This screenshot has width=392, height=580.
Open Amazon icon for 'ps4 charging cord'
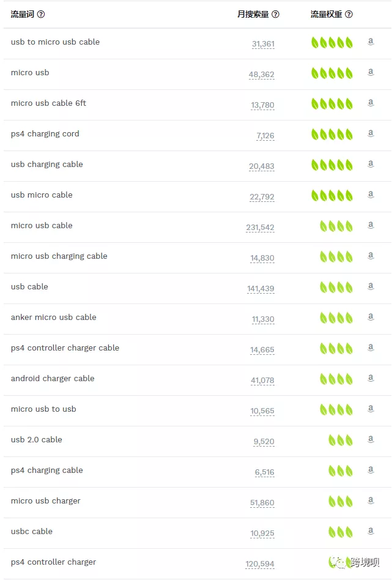coord(371,134)
